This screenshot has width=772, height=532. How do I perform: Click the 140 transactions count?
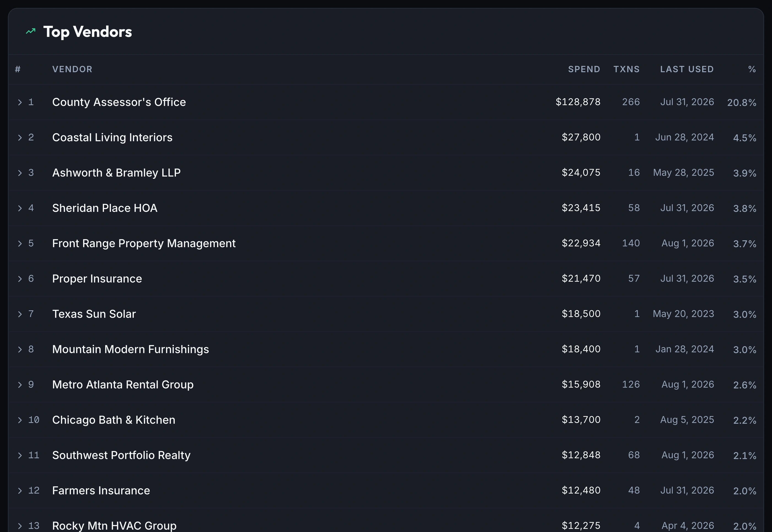point(631,243)
